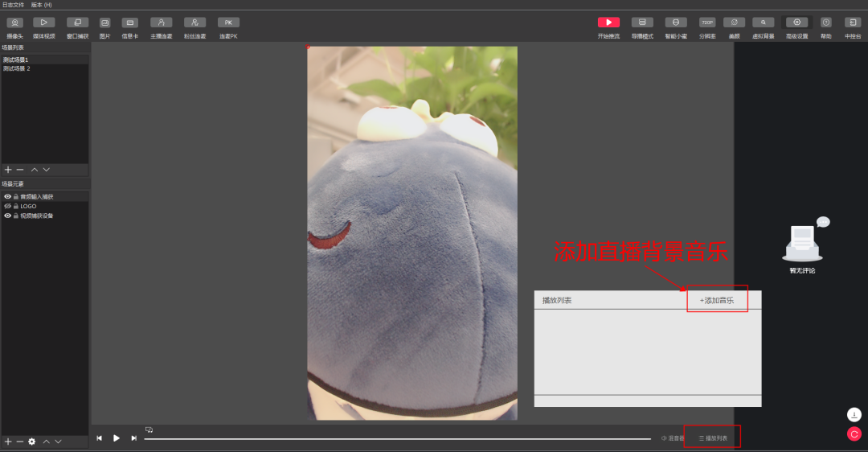The image size is (868, 452).
Task: Click the 暂无评论 comment placeholder
Action: point(802,270)
